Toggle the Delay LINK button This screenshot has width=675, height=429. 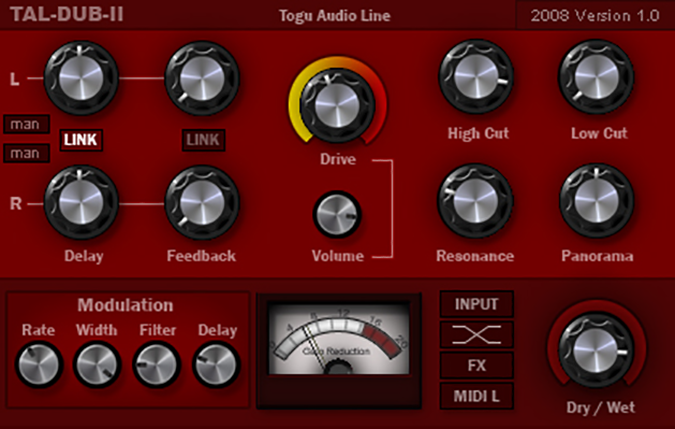81,140
